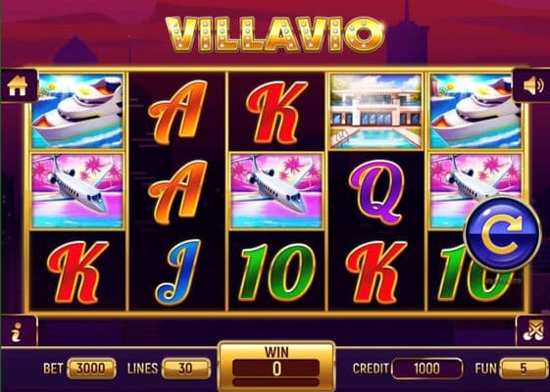Click the yacht symbol on fifth reel
Screen dimensions: 550x392
point(475,111)
